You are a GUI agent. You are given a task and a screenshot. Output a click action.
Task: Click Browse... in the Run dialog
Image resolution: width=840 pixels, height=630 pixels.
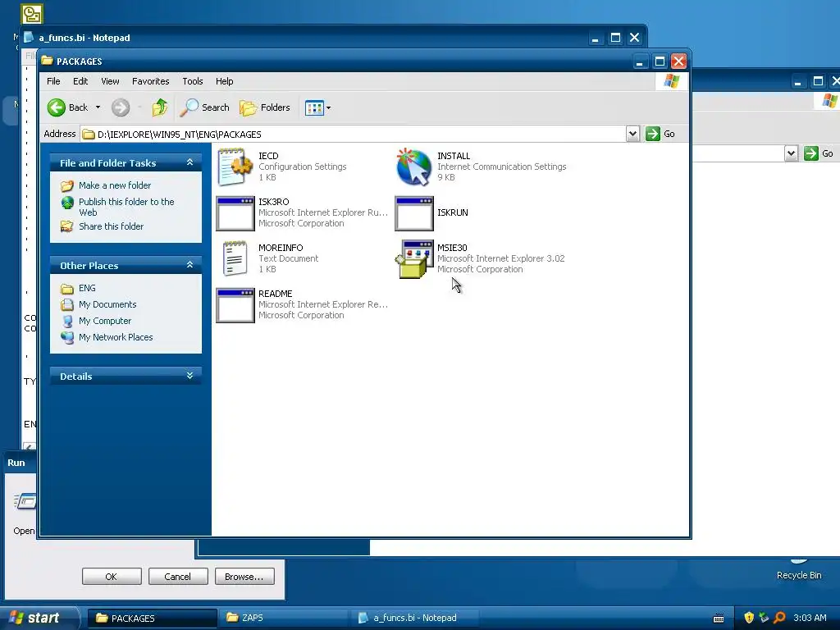point(244,577)
